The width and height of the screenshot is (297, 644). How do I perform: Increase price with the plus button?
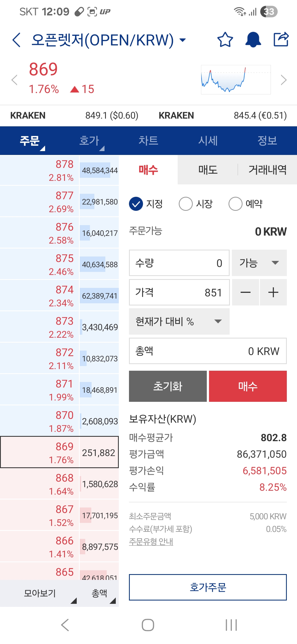tap(273, 292)
